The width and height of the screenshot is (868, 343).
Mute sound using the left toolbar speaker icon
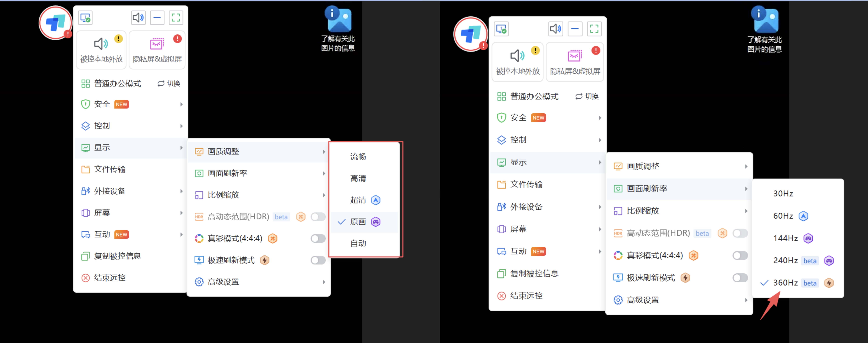pyautogui.click(x=138, y=17)
